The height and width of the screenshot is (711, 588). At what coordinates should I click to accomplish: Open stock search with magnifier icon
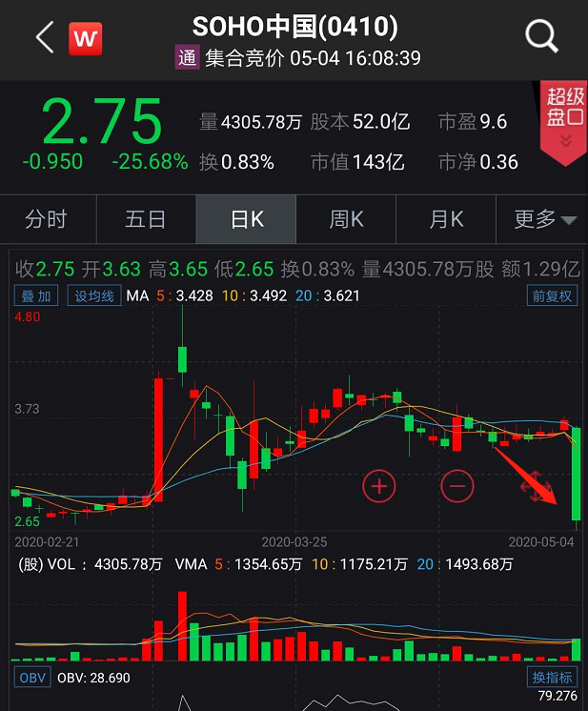coord(541,36)
